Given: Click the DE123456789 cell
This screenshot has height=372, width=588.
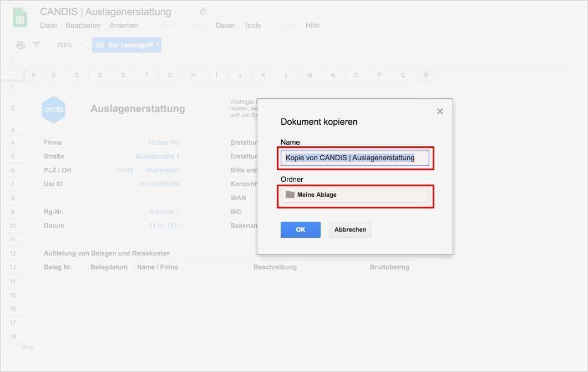Looking at the screenshot, I should point(159,184).
